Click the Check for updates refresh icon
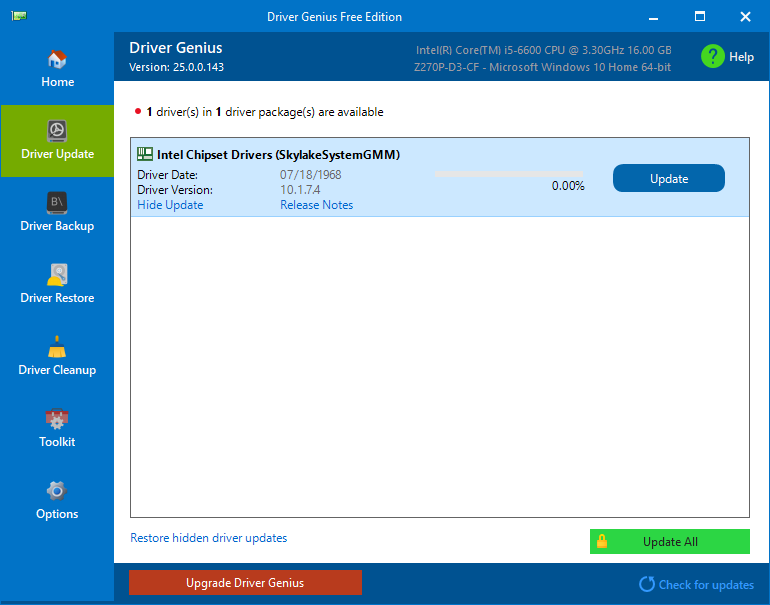The width and height of the screenshot is (770, 605). (x=647, y=584)
